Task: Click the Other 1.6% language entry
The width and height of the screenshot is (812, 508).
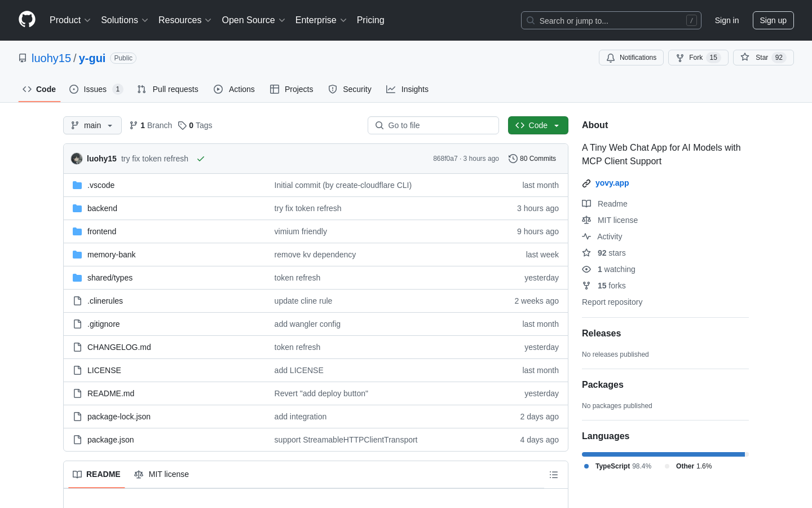Action: (689, 466)
